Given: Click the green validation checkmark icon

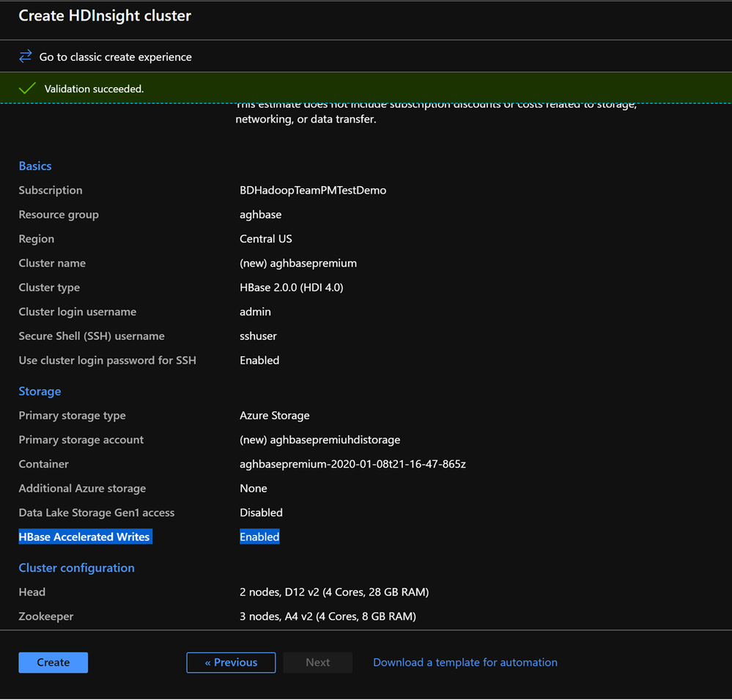Looking at the screenshot, I should [27, 88].
